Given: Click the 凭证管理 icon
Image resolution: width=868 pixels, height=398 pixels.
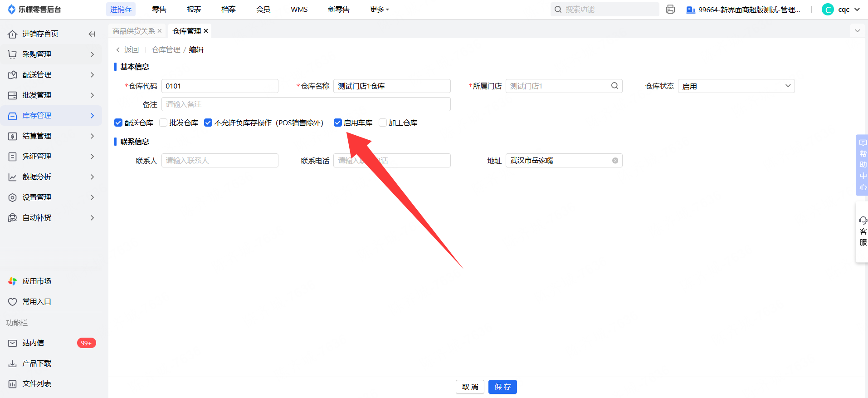Looking at the screenshot, I should (13, 157).
